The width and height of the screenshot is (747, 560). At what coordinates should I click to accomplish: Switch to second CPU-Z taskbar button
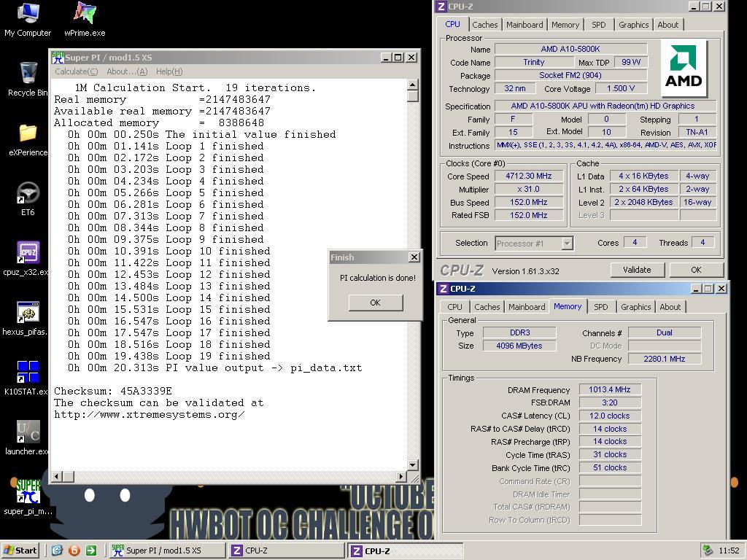(x=405, y=551)
